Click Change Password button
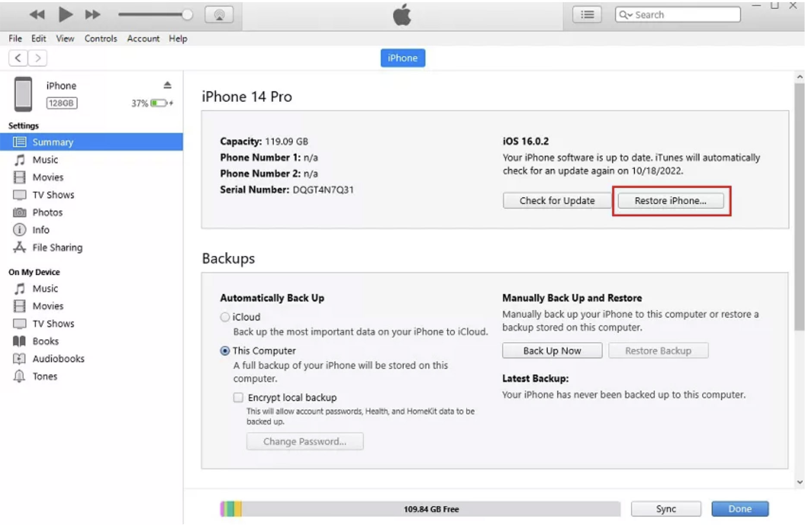 pos(305,441)
